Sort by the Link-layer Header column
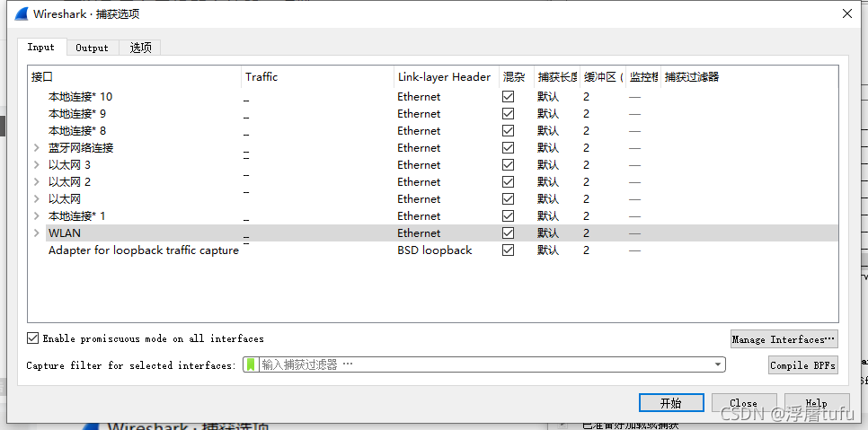Viewport: 868px width, 430px height. tap(444, 77)
